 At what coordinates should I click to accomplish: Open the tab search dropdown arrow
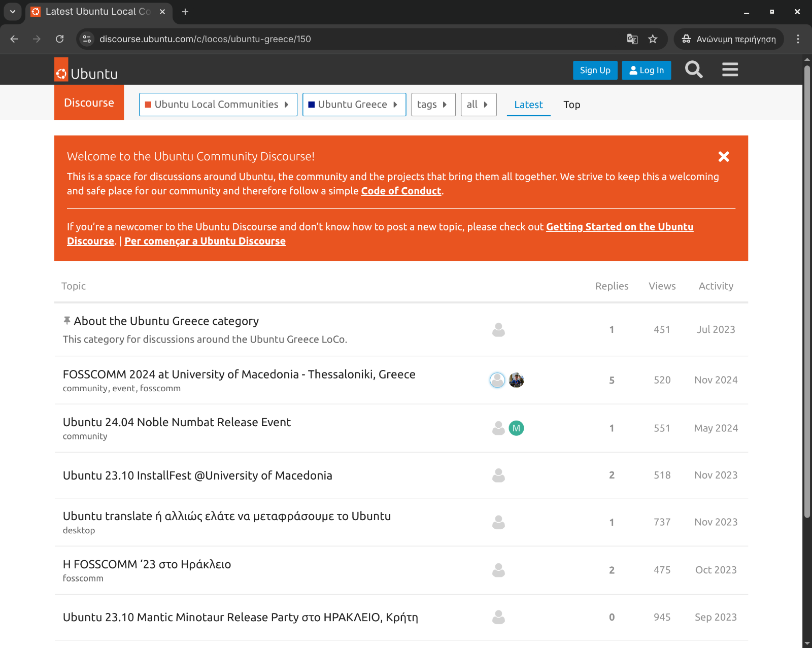click(13, 12)
